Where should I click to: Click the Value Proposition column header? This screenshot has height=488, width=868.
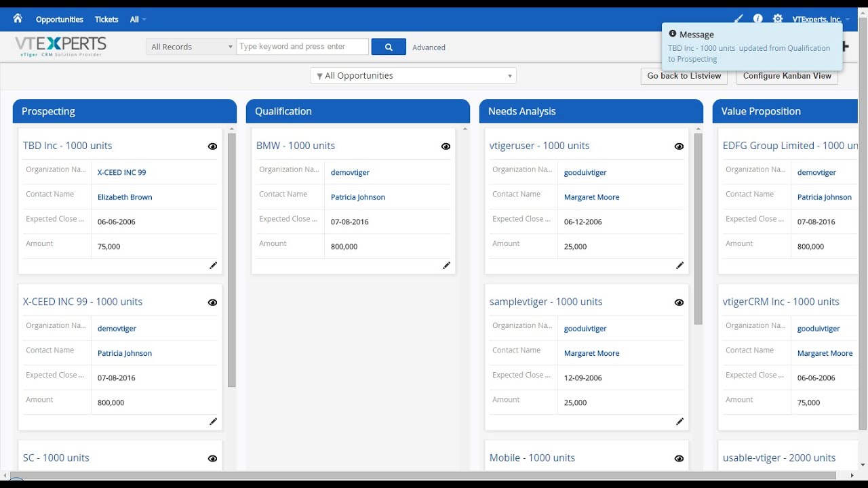click(x=785, y=111)
